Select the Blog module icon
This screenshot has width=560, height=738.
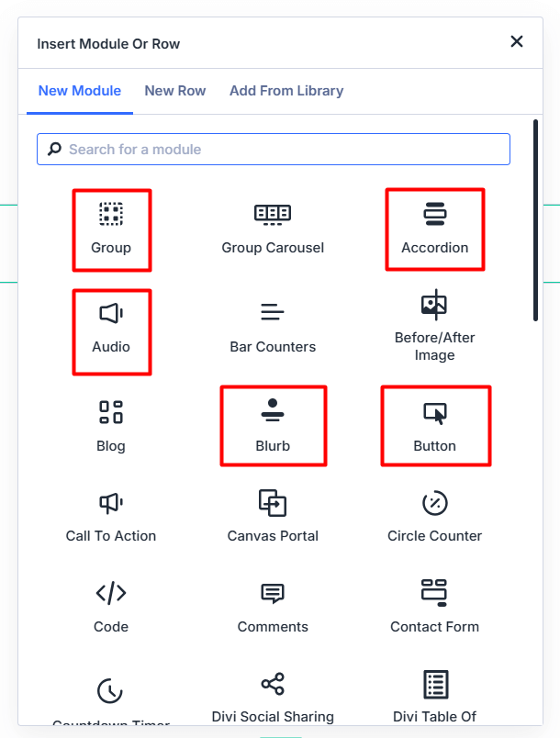(111, 413)
